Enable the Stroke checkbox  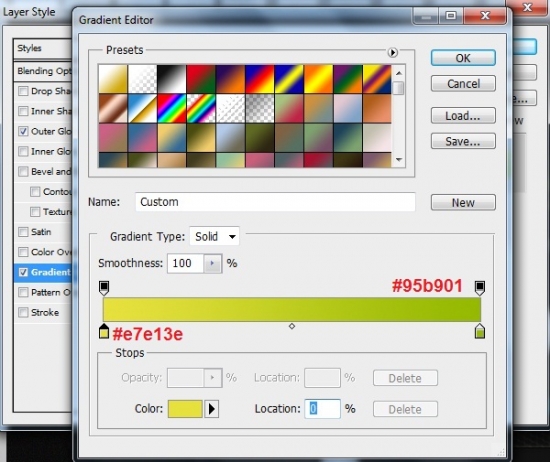pos(23,312)
